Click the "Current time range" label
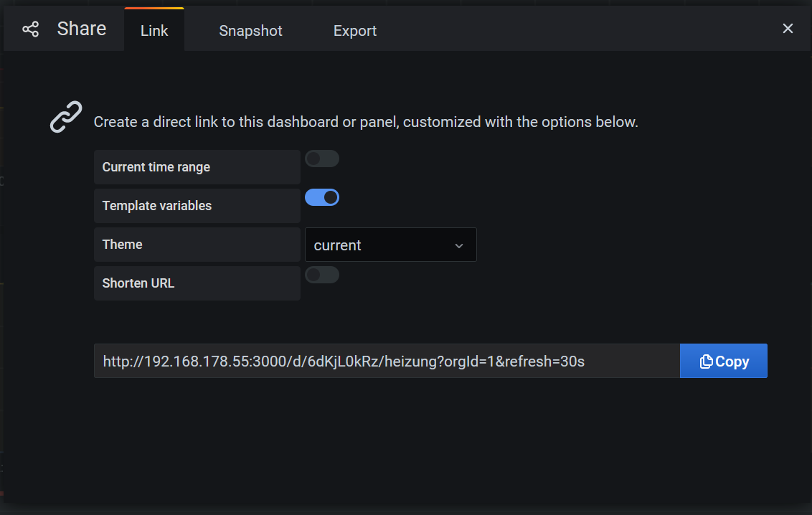The image size is (812, 515). pos(156,167)
